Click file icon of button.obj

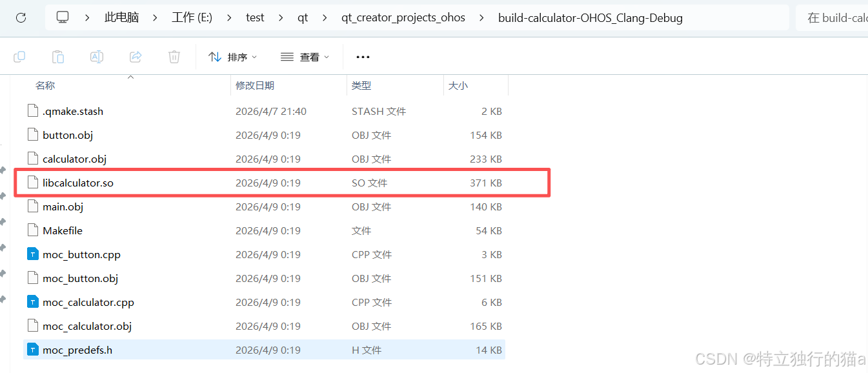pos(33,135)
